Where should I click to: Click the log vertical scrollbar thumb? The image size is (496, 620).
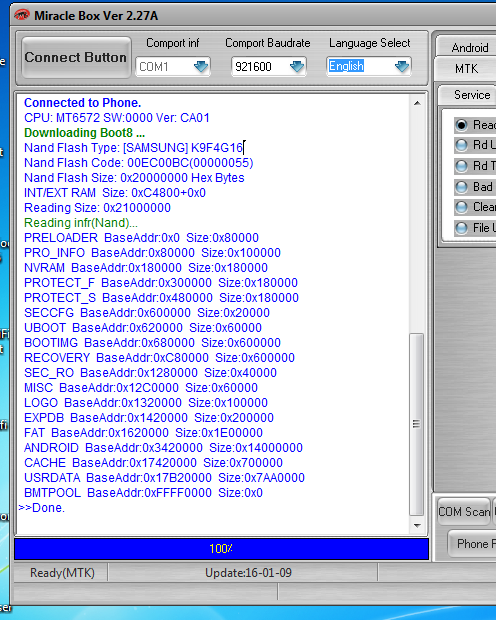[x=416, y=424]
